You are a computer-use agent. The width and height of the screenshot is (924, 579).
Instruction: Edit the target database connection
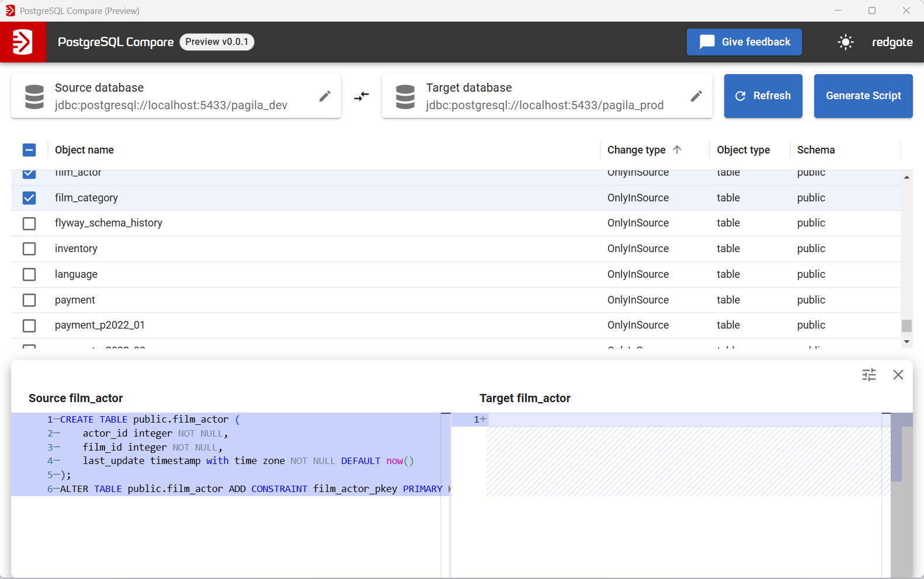click(x=696, y=96)
